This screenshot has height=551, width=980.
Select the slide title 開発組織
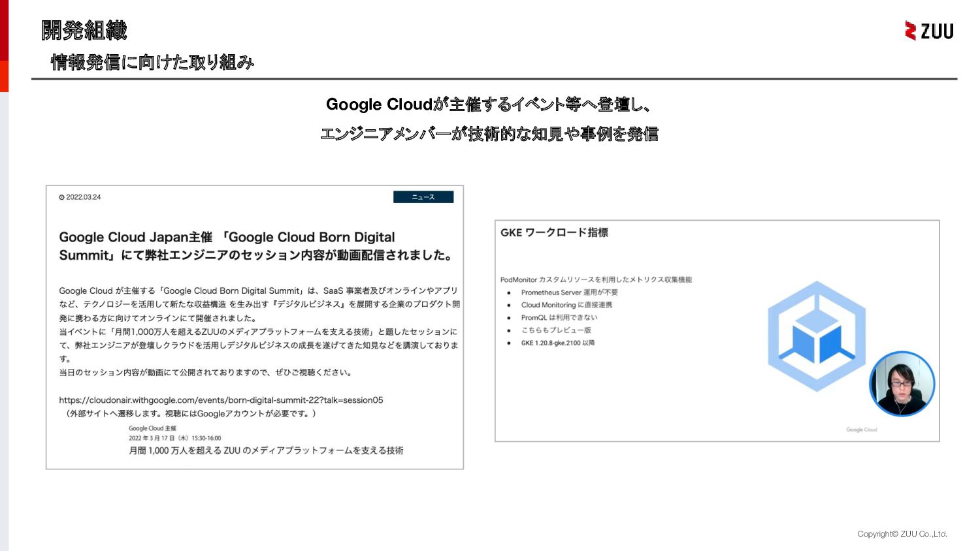(x=84, y=30)
